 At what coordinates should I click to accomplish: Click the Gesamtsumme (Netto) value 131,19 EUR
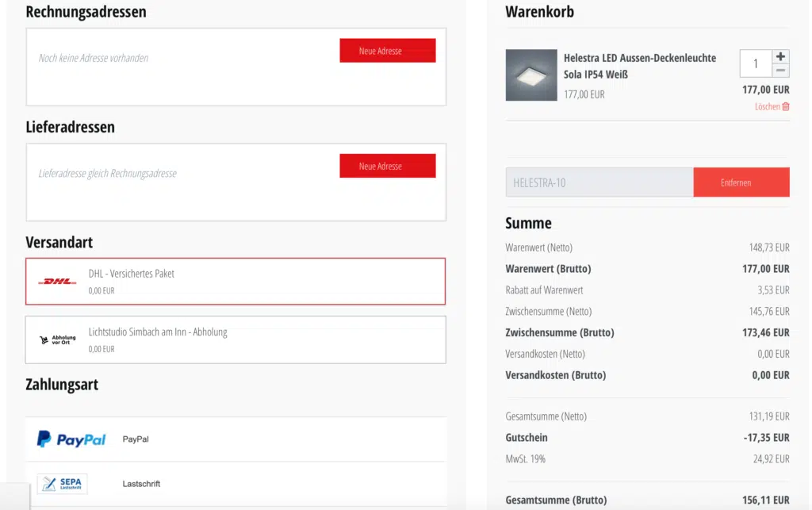pyautogui.click(x=769, y=416)
